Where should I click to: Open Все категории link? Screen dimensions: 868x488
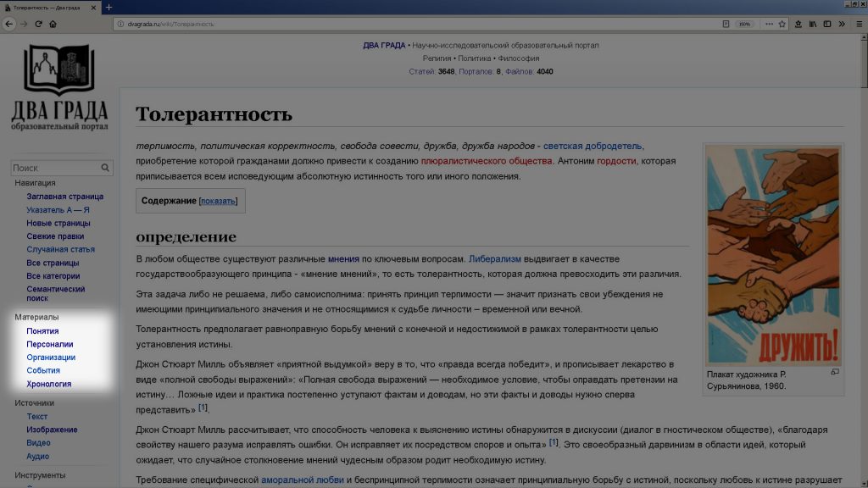point(53,276)
